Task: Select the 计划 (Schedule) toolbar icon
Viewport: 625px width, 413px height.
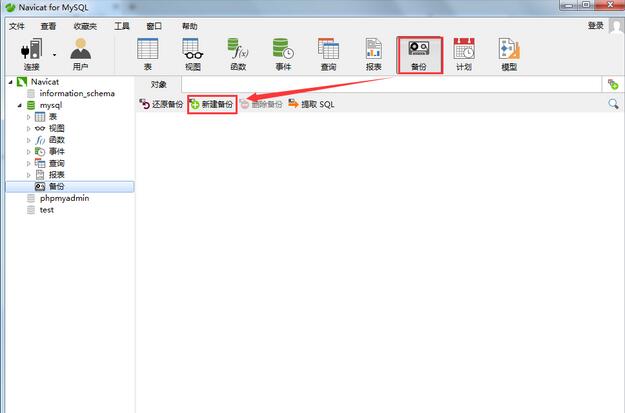Action: point(464,54)
